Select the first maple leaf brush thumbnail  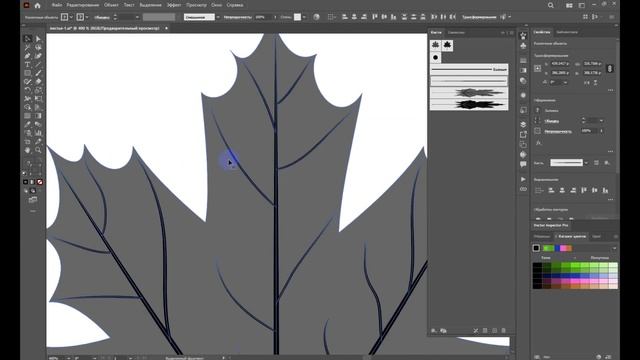(x=436, y=45)
